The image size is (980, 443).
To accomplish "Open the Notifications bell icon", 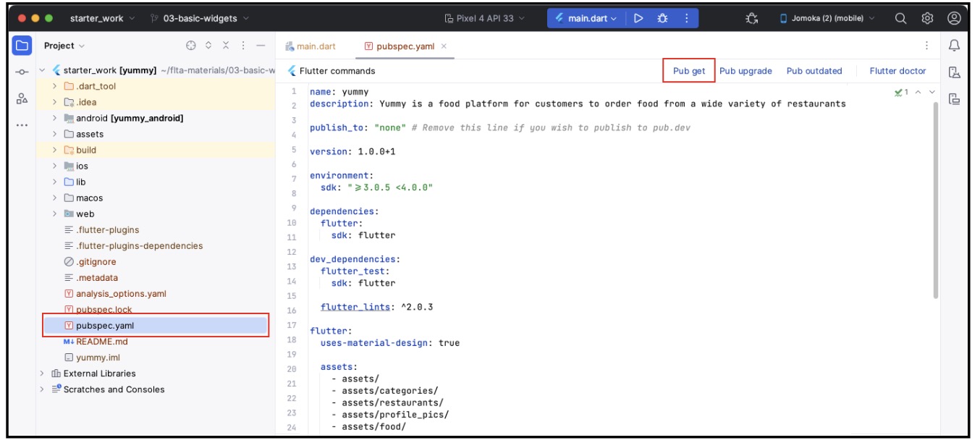I will 954,46.
